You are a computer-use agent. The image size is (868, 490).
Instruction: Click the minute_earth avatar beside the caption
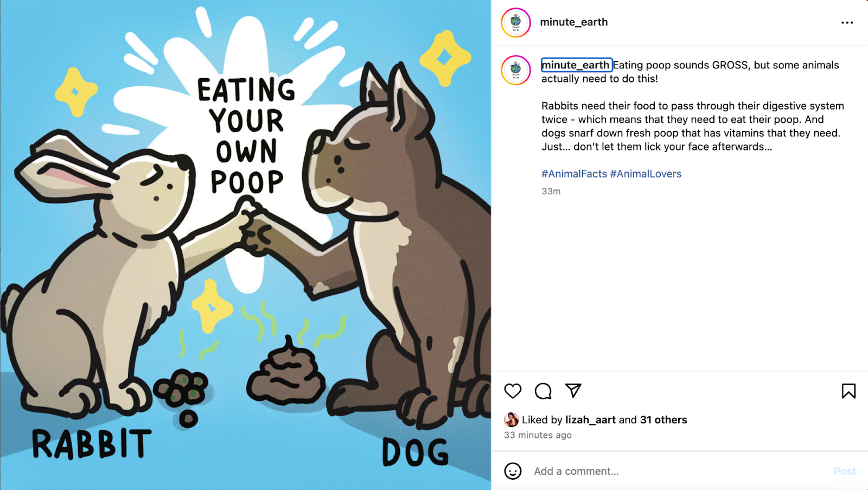point(516,70)
